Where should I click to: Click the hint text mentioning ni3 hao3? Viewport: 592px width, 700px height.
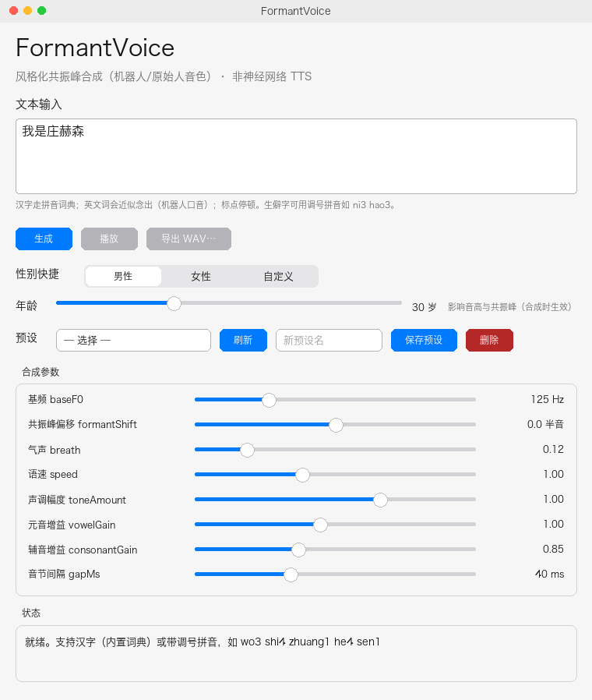[x=206, y=205]
